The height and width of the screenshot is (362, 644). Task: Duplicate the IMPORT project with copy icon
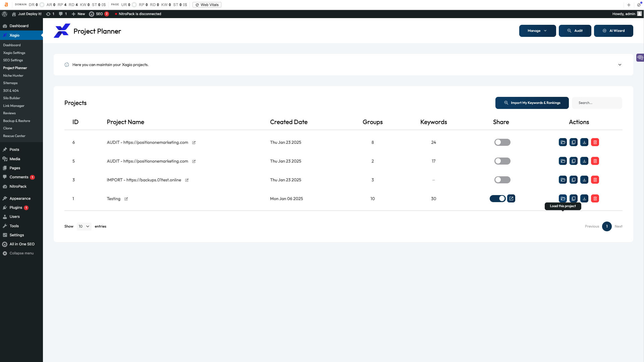click(x=574, y=180)
